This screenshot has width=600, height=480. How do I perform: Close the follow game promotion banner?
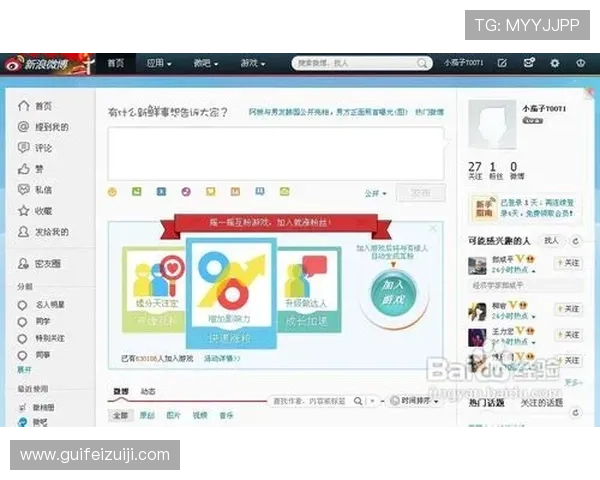[x=433, y=229]
